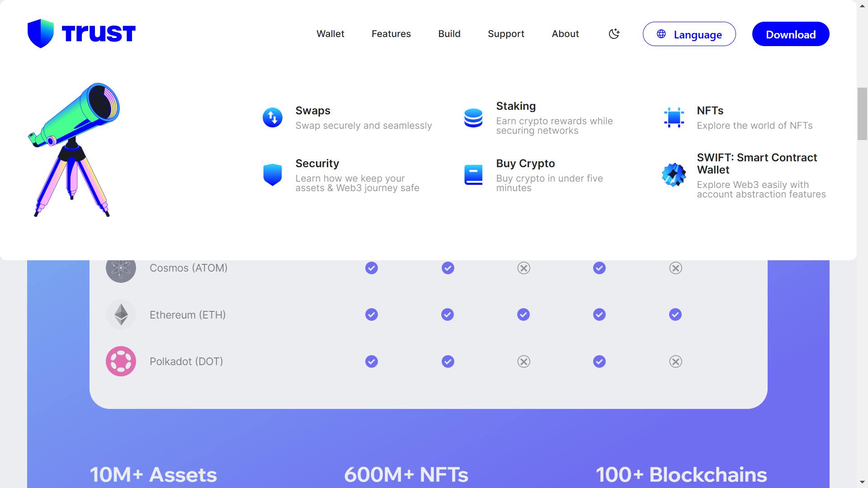Click the Polkadot DOT X icon
The height and width of the screenshot is (488, 868).
524,361
